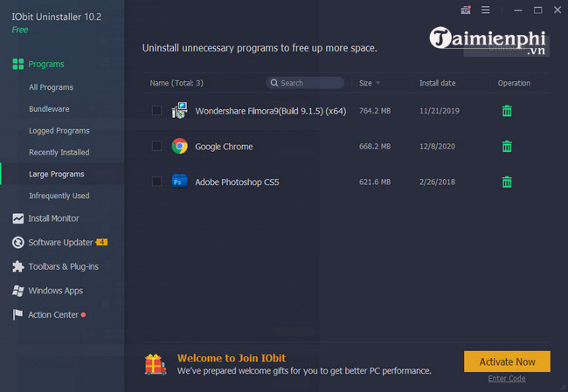568x392 pixels.
Task: Click the Photoshop Ps program icon
Action: [x=179, y=182]
